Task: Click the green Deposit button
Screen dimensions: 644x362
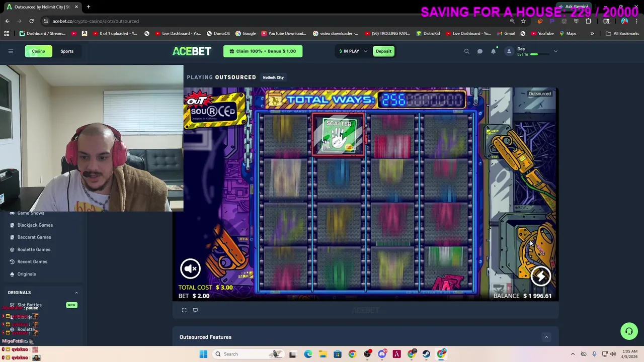Action: (383, 51)
